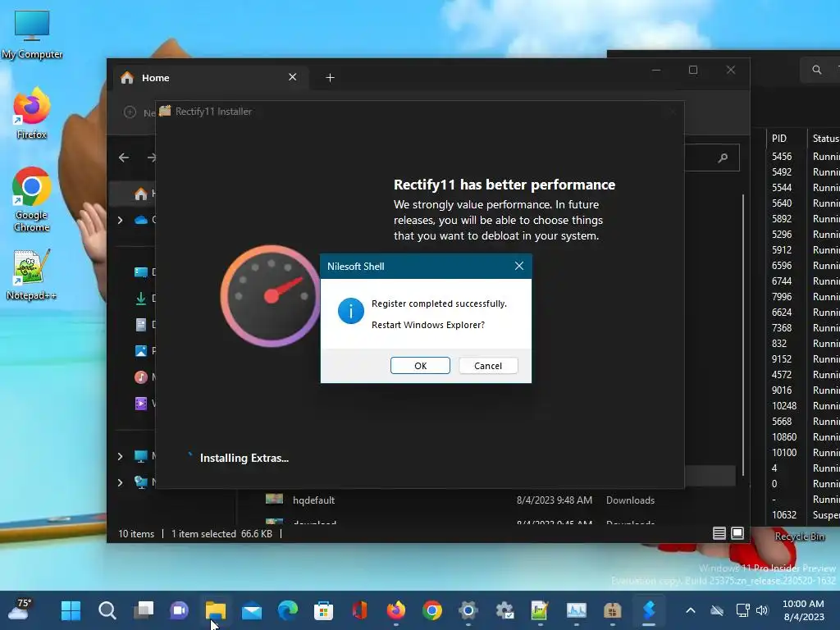Sort by PID column in Task Manager

[779, 139]
